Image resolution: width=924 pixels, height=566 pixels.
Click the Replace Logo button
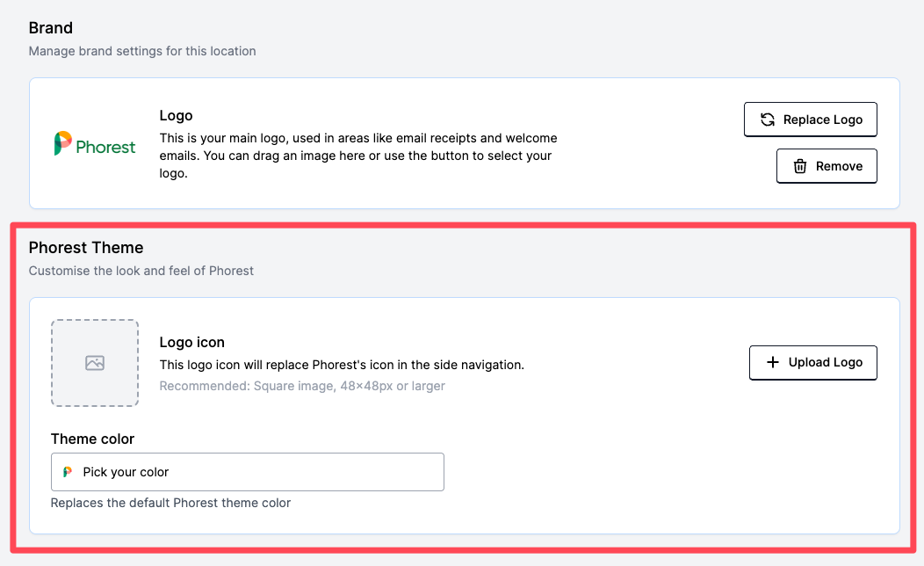coord(811,120)
